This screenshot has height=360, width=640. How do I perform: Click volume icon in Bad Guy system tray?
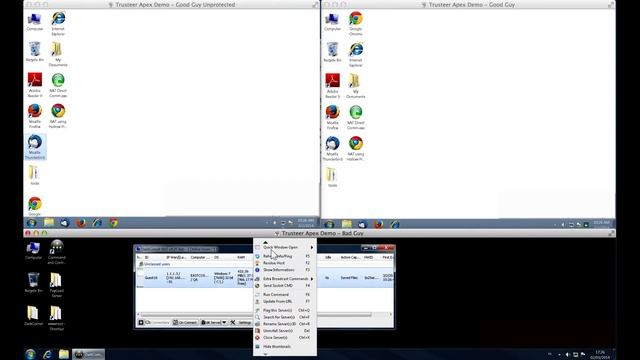click(x=567, y=355)
